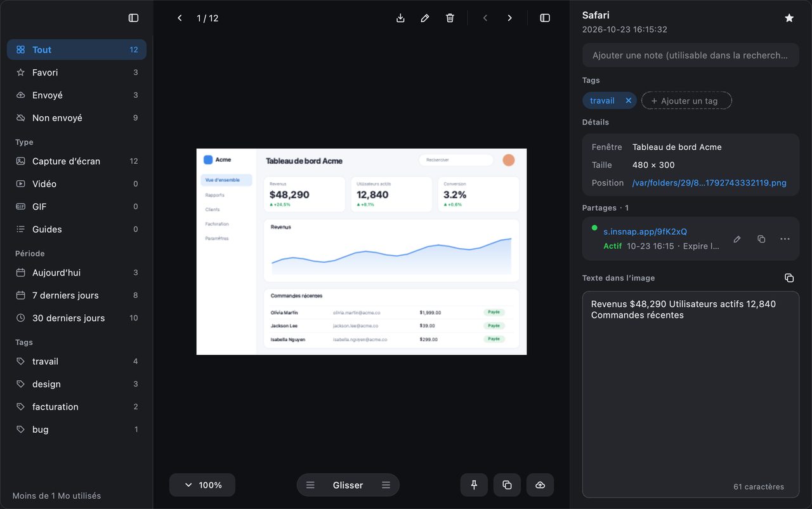Show the previous capture arrow
This screenshot has height=509, width=812.
(x=485, y=18)
